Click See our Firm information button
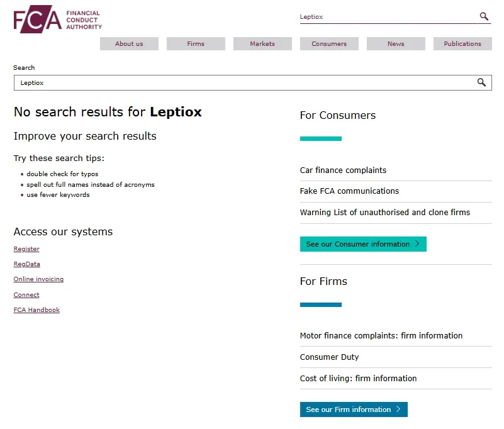The width and height of the screenshot is (504, 429). (x=354, y=409)
